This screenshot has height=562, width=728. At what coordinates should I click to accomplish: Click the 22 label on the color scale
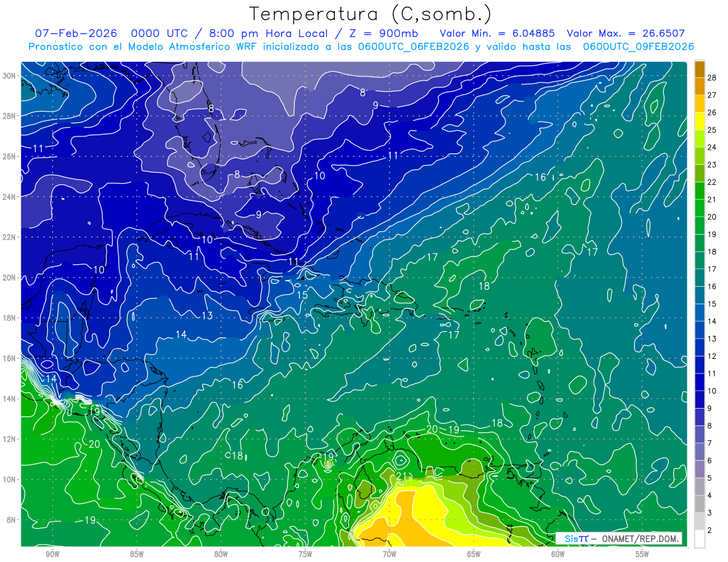click(x=712, y=182)
